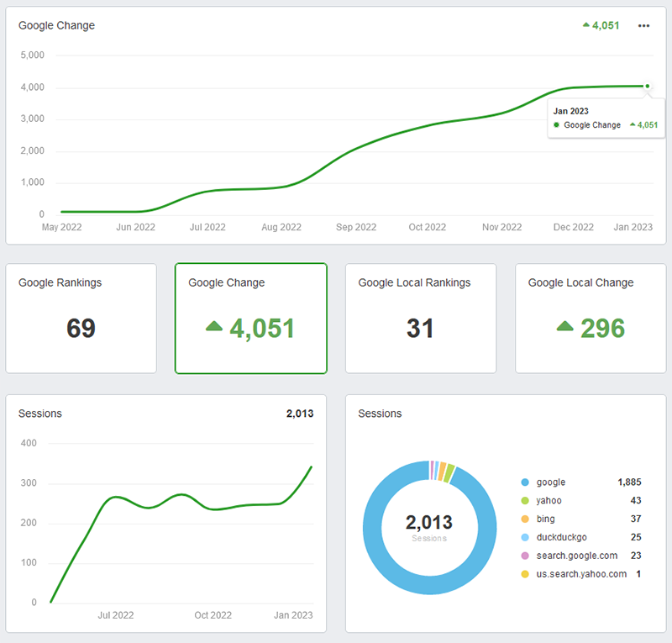Toggle the duckduckgo series legend label
The image size is (672, 643).
561,538
